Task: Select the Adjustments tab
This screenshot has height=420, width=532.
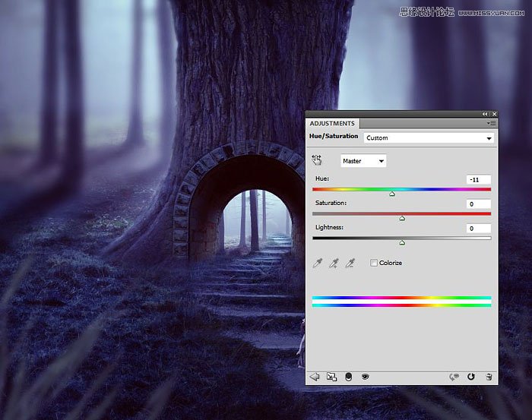Action: [x=332, y=123]
